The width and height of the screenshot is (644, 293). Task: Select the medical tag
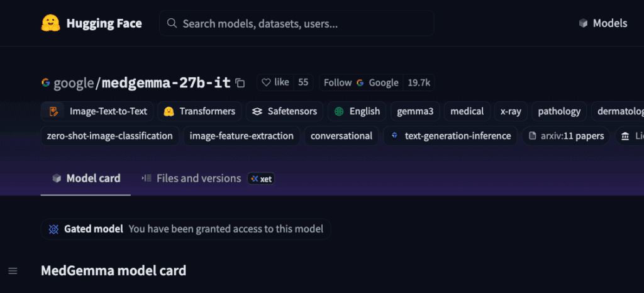(467, 111)
